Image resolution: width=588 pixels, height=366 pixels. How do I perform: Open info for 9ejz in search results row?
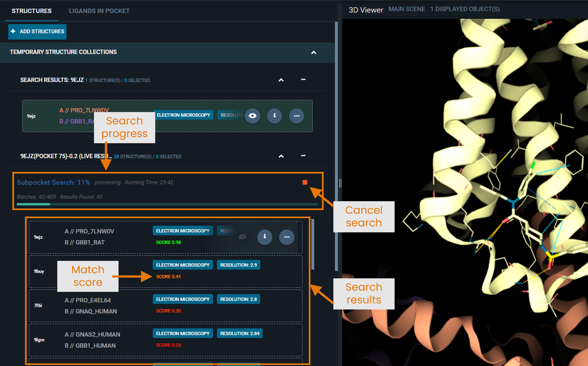click(274, 116)
